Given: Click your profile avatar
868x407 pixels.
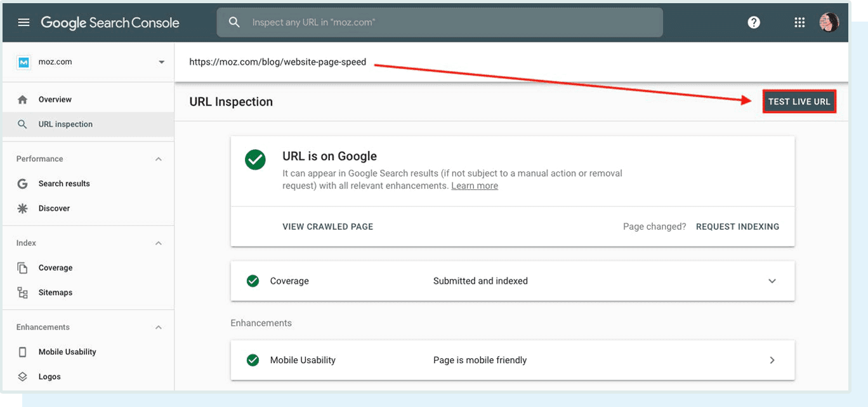Looking at the screenshot, I should 829,22.
